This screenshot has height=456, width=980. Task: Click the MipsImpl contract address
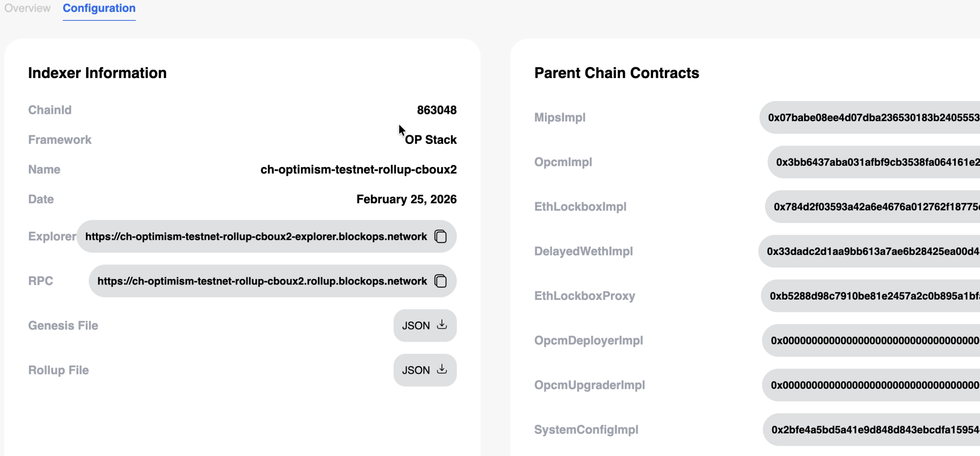point(873,118)
